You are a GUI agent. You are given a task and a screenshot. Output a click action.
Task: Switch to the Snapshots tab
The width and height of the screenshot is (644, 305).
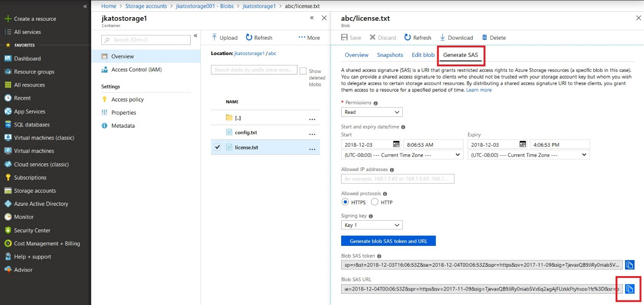coord(390,55)
